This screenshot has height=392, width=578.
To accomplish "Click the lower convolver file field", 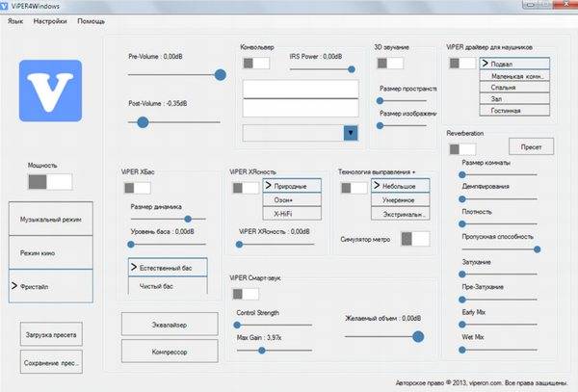I will [x=301, y=108].
